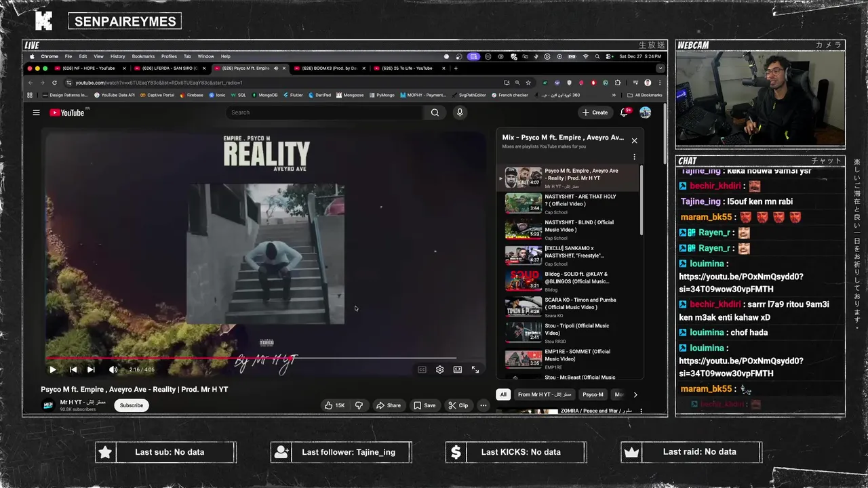The height and width of the screenshot is (488, 868).
Task: Open the Chrome History menu
Action: coord(117,56)
